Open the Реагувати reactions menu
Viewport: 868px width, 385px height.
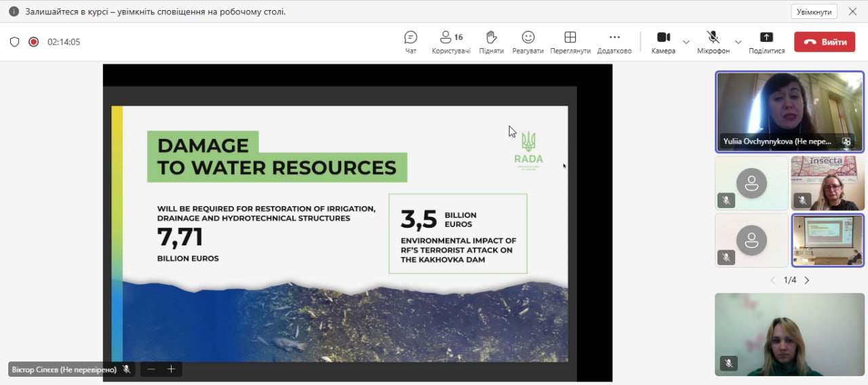point(528,42)
